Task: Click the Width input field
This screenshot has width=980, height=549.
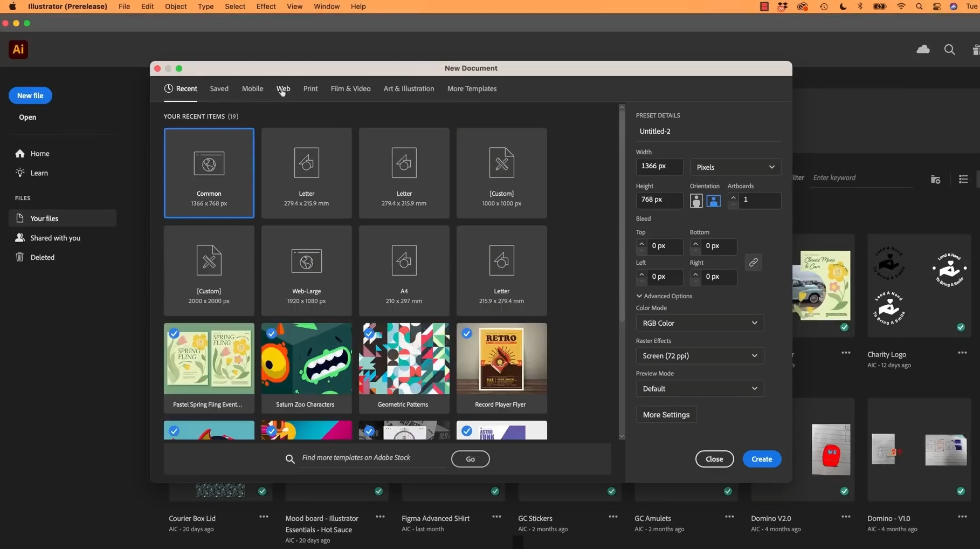Action: [x=659, y=166]
